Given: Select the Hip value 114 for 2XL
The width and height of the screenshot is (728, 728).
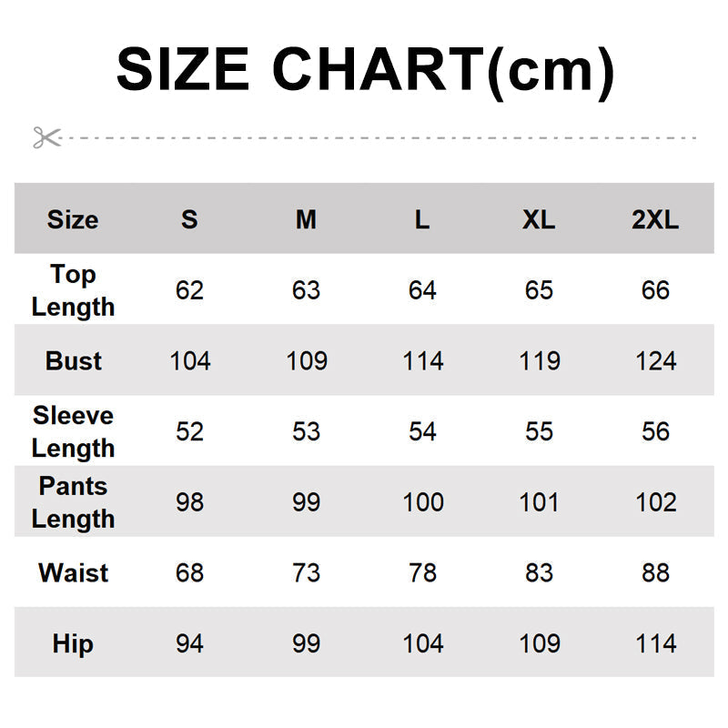Looking at the screenshot, I should 655,644.
